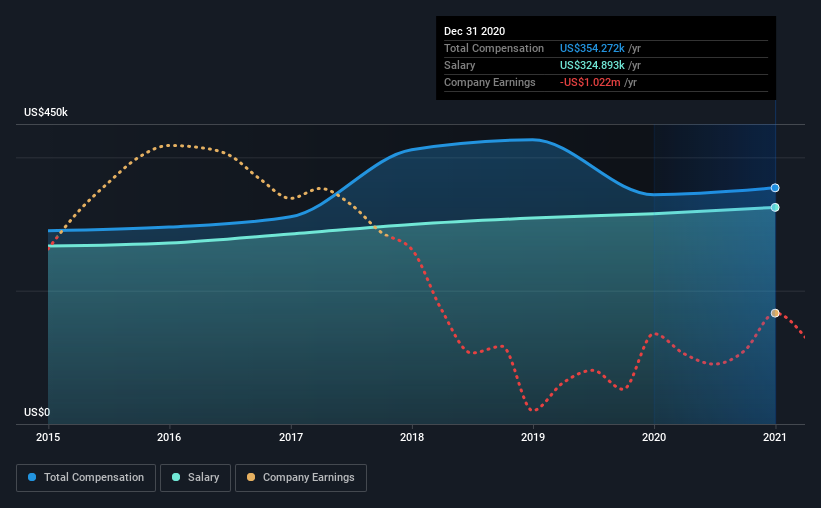This screenshot has width=821, height=508.
Task: Select the 2018 x-axis label
Action: pyautogui.click(x=412, y=437)
